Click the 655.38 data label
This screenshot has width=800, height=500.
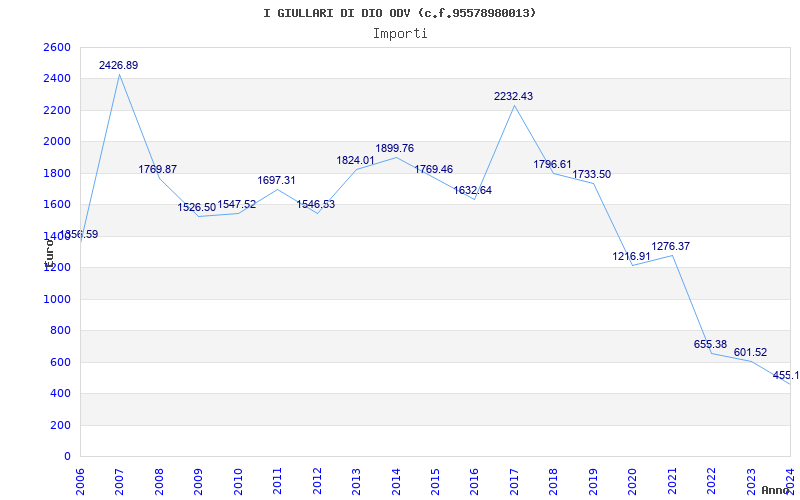(710, 344)
